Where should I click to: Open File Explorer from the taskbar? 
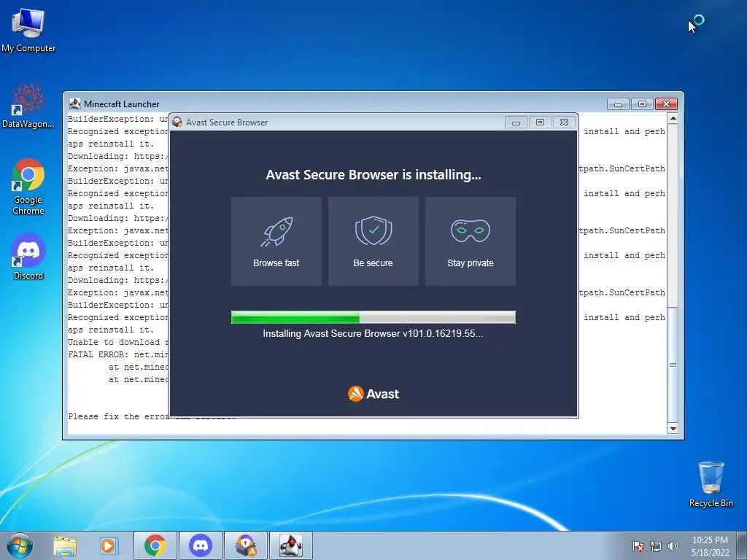pos(65,545)
